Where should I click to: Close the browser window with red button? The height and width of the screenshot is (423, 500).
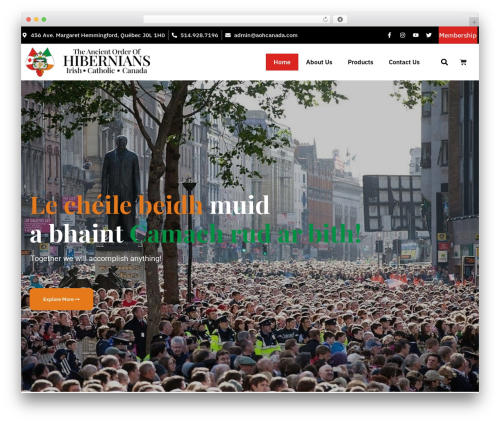29,19
